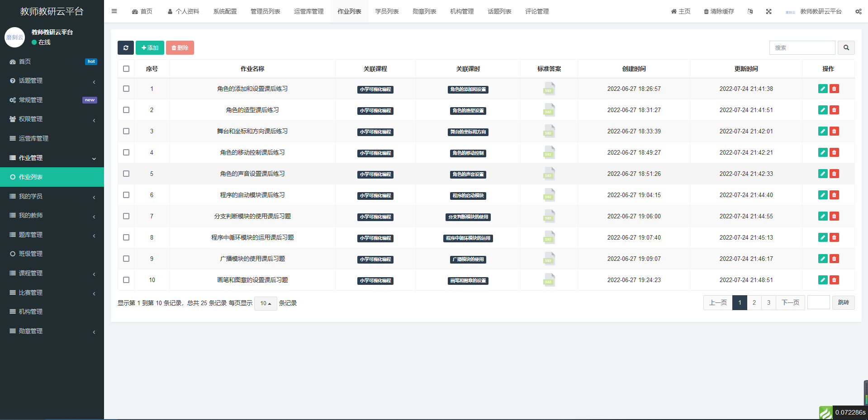The height and width of the screenshot is (420, 868).
Task: Open the per-page records dropdown showing 10
Action: 266,303
